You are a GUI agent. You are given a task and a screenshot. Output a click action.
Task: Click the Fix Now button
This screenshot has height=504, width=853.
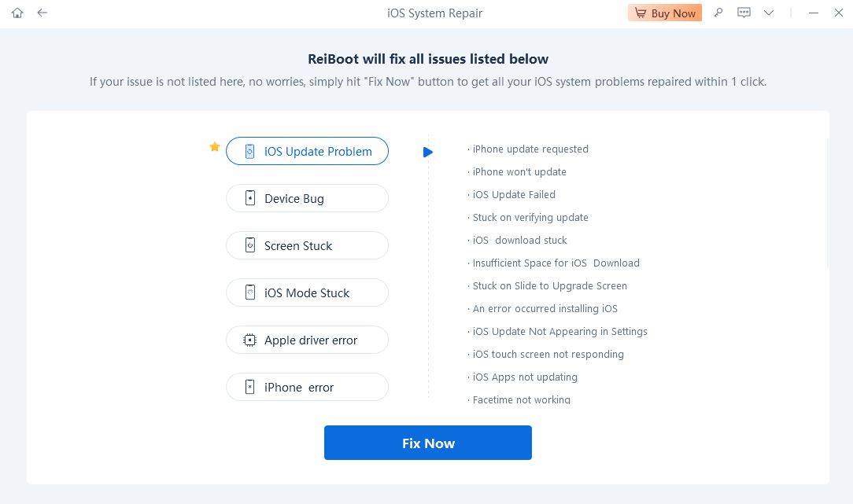coord(427,443)
